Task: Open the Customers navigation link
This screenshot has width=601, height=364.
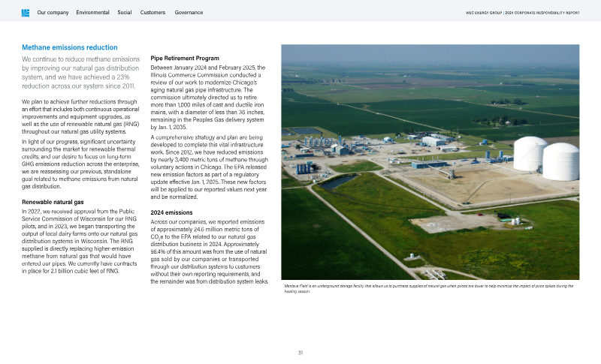Action: (x=153, y=13)
